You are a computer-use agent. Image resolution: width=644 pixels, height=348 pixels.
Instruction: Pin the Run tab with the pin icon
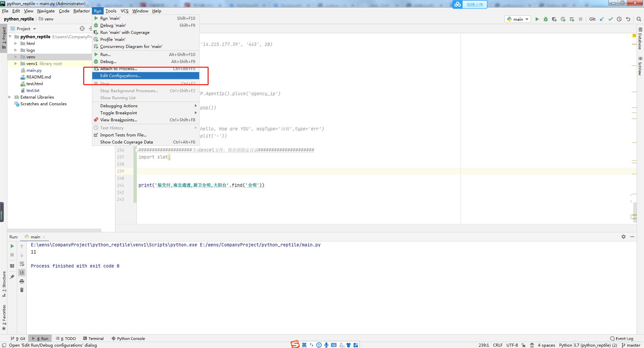[x=12, y=277]
